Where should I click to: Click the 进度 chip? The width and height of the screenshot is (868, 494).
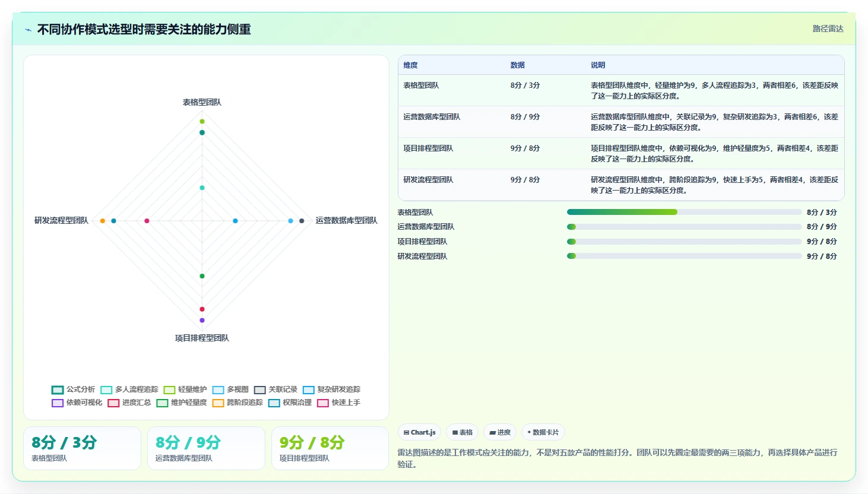(500, 432)
